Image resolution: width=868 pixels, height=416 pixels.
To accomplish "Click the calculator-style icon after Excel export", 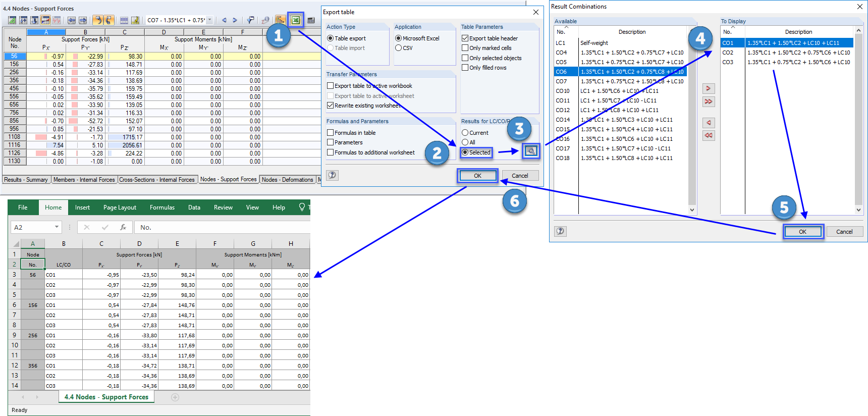I will [310, 20].
